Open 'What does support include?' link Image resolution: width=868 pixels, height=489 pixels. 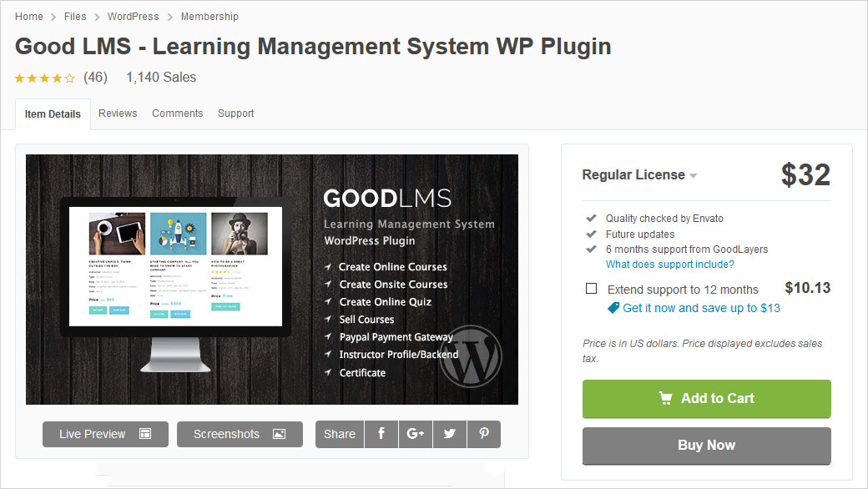click(x=669, y=265)
